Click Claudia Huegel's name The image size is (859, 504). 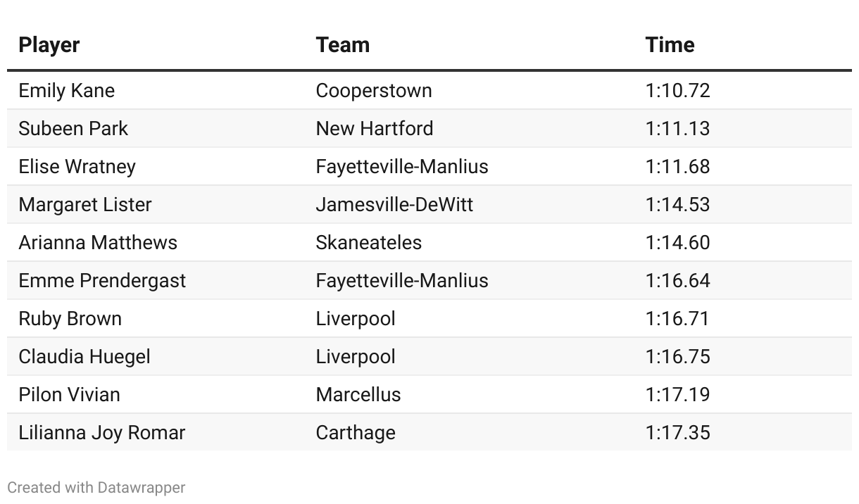pyautogui.click(x=84, y=357)
